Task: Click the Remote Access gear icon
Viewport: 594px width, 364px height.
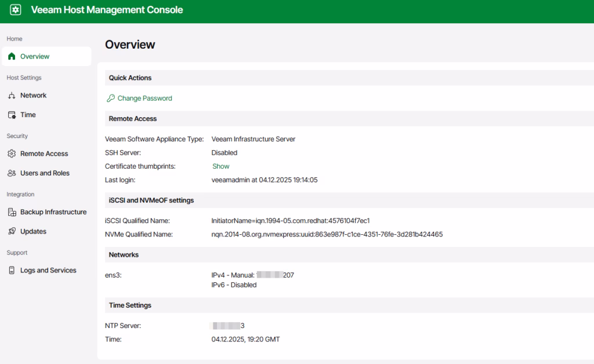Action: [x=12, y=154]
